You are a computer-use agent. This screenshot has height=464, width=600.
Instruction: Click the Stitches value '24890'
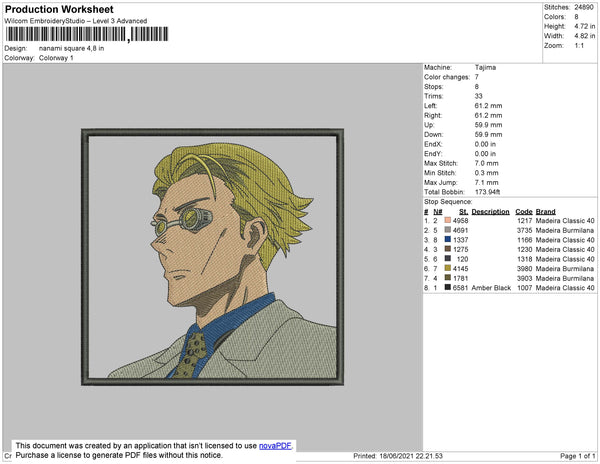coord(584,7)
